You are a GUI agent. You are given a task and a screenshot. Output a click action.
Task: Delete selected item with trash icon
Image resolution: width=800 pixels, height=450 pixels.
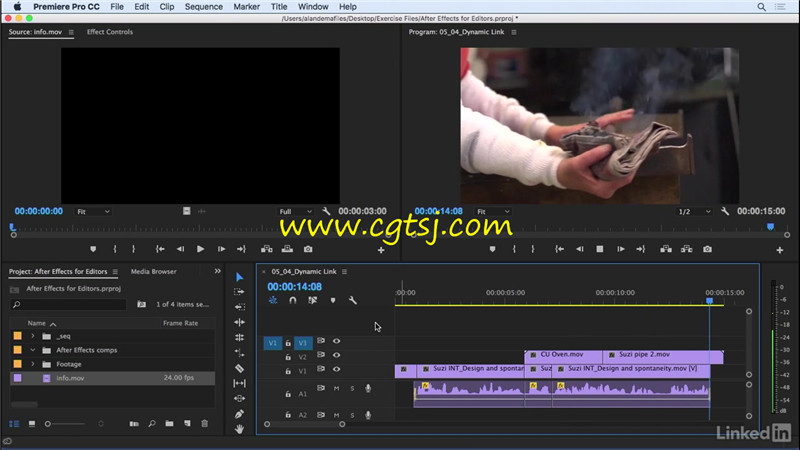tap(205, 423)
